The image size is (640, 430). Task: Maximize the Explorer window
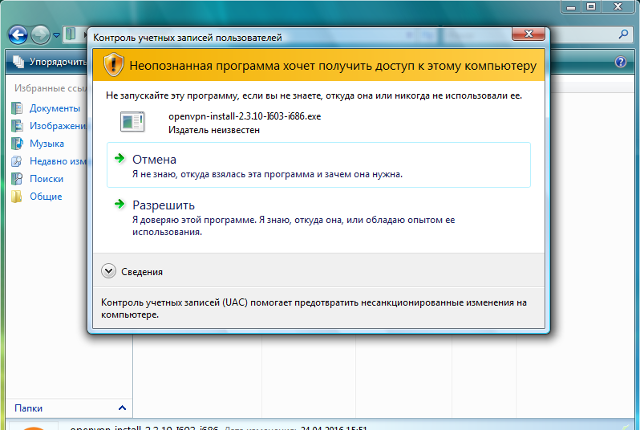click(591, 7)
